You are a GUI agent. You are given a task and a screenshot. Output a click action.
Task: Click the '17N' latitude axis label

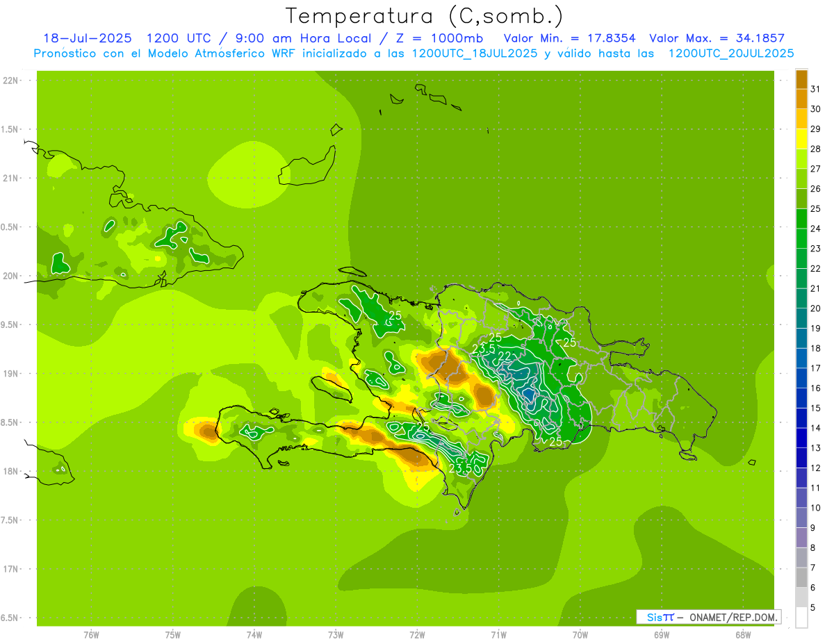(10, 569)
